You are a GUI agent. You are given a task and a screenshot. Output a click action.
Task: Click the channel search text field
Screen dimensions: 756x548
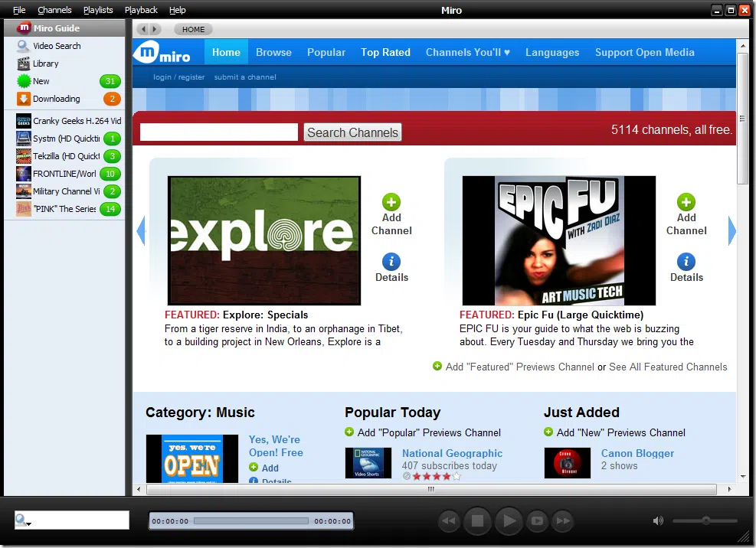pyautogui.click(x=219, y=132)
